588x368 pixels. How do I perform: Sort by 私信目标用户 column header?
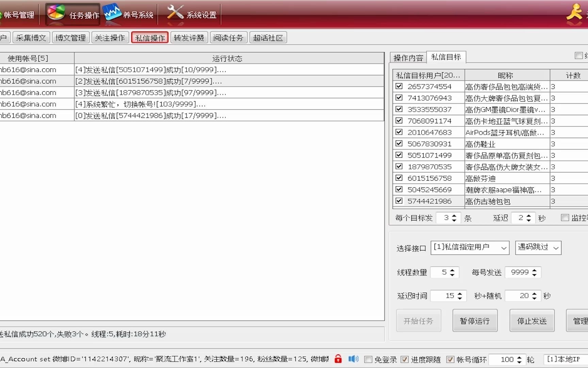coord(428,75)
